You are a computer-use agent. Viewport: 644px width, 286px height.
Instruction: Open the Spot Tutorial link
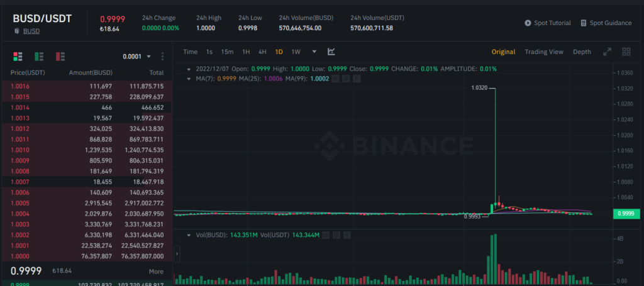pos(552,23)
